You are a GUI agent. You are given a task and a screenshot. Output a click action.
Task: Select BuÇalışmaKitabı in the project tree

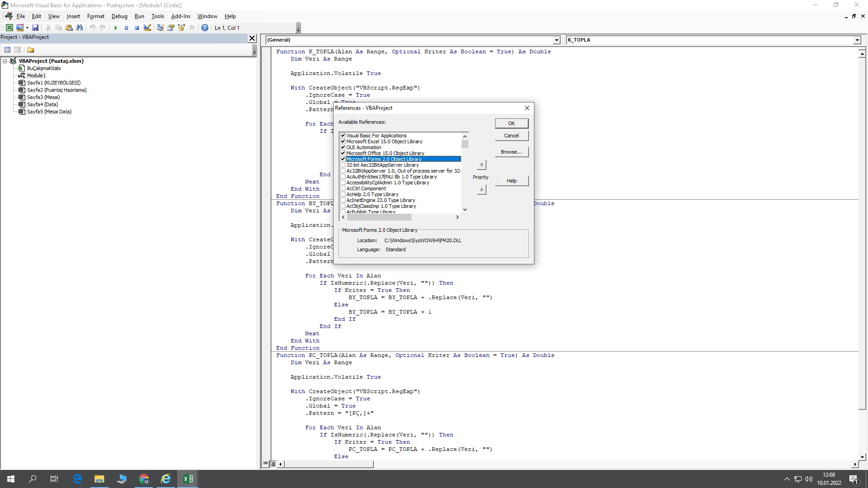coord(43,68)
